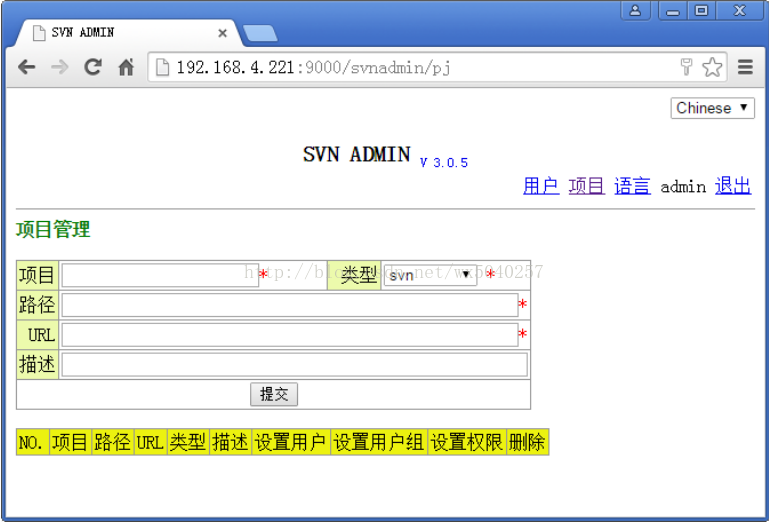Click the 设置用户 column header

coord(291,442)
